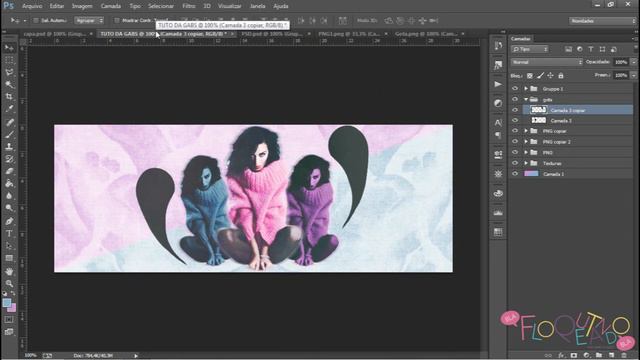Viewport: 640px width, 360px height.
Task: Hide the Camada 3 copiar layer
Action: (x=515, y=110)
